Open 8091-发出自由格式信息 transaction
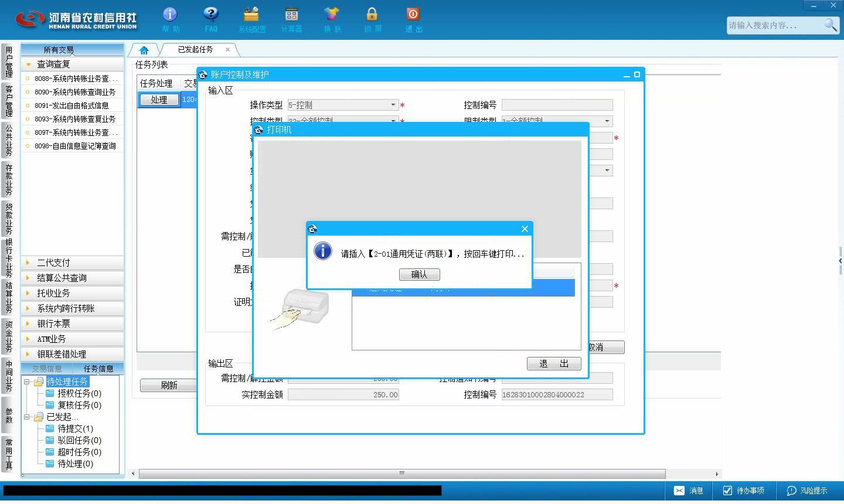844x504 pixels. coord(72,105)
